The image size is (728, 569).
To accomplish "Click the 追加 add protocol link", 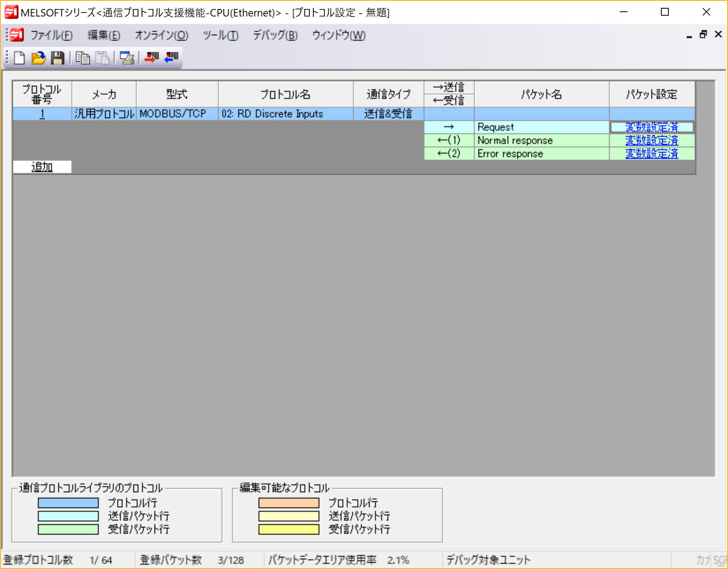I will (42, 167).
